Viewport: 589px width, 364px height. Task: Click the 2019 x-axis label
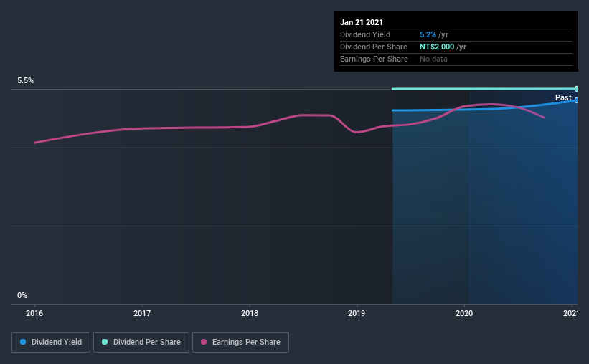click(357, 313)
